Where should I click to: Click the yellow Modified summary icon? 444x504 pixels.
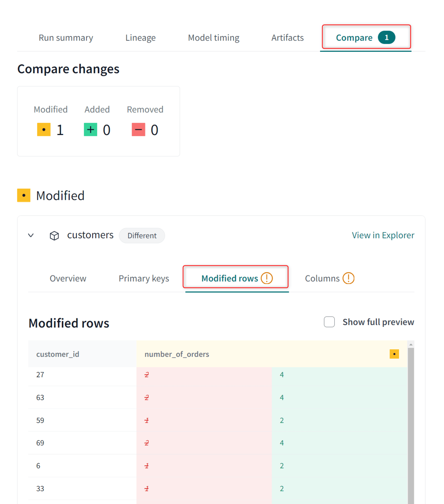[44, 130]
